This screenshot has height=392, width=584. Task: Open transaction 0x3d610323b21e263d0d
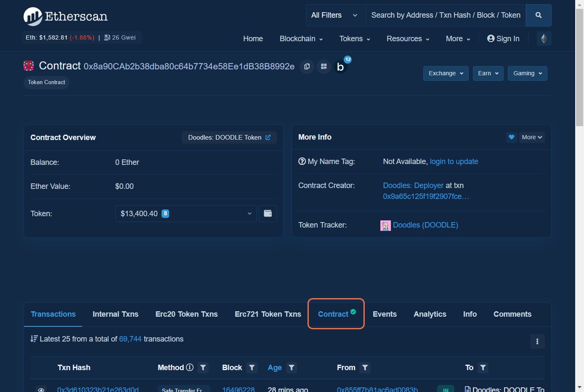(98, 389)
